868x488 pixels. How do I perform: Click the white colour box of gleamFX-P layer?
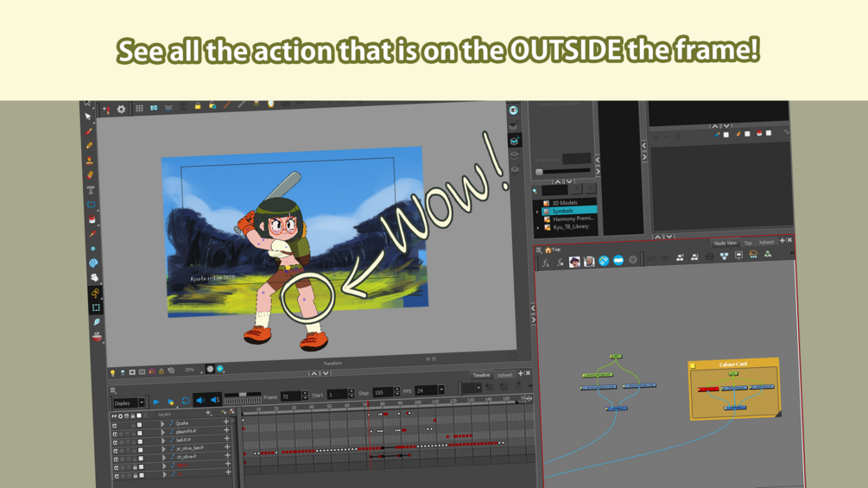coord(140,434)
